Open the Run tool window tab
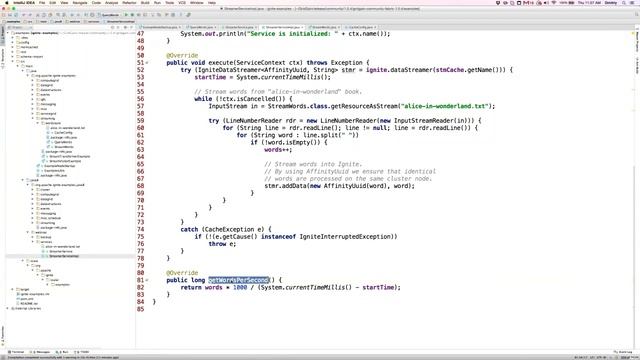This screenshot has height=360, width=640. click(63, 352)
